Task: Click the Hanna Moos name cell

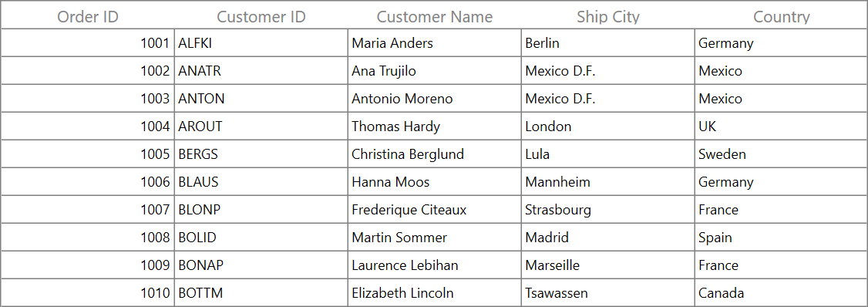Action: (435, 181)
